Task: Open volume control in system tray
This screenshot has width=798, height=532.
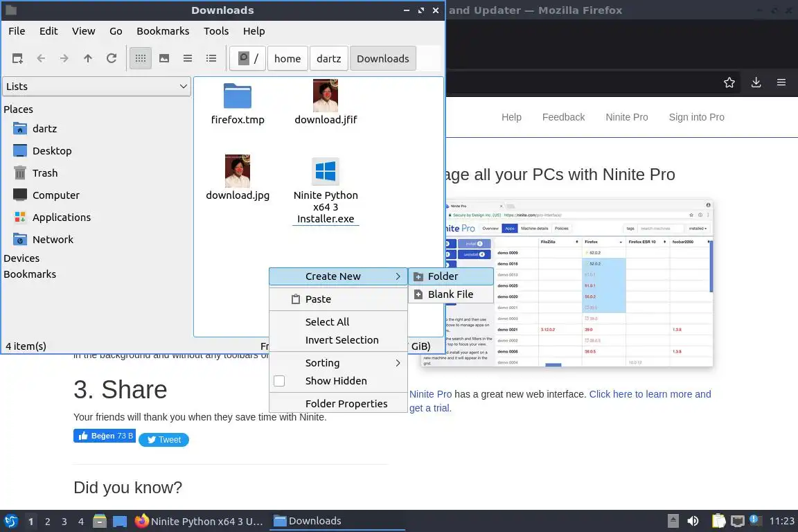Action: [x=693, y=521]
